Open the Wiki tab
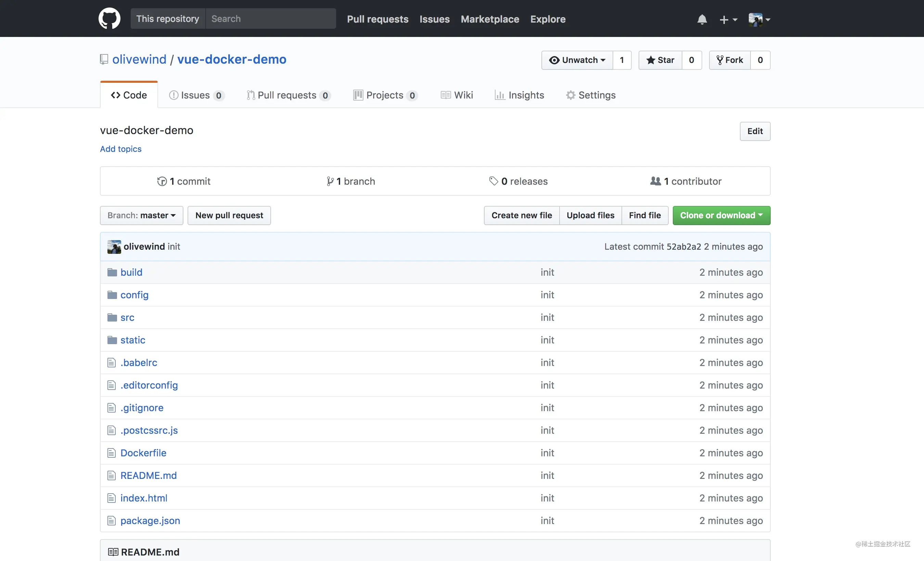Screen dimensions: 924x561 tap(457, 95)
